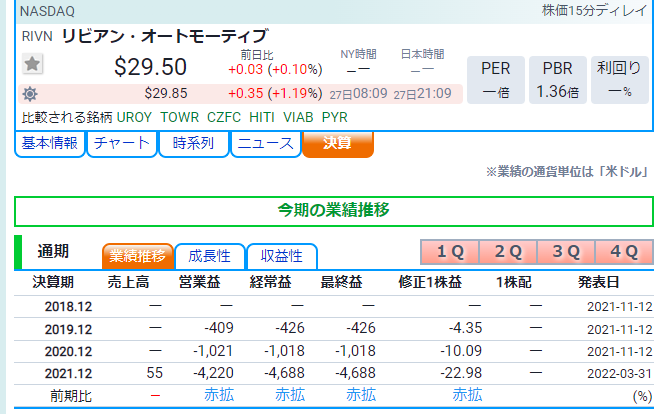Screen dimensions: 672x414
Task: Click the PER indicator box
Action: pyautogui.click(x=496, y=80)
